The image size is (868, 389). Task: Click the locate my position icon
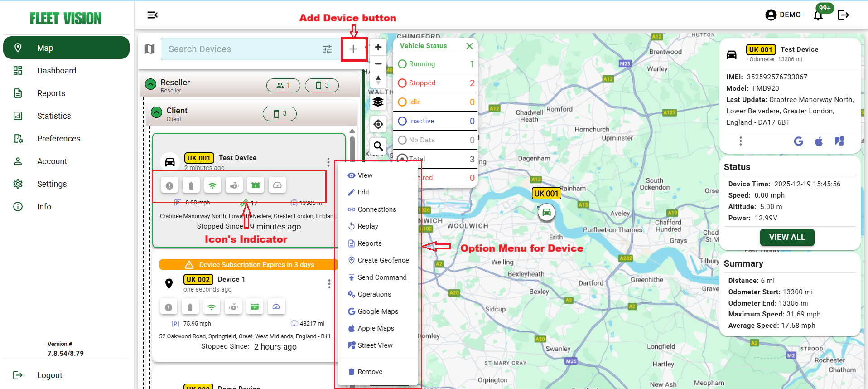tap(378, 124)
